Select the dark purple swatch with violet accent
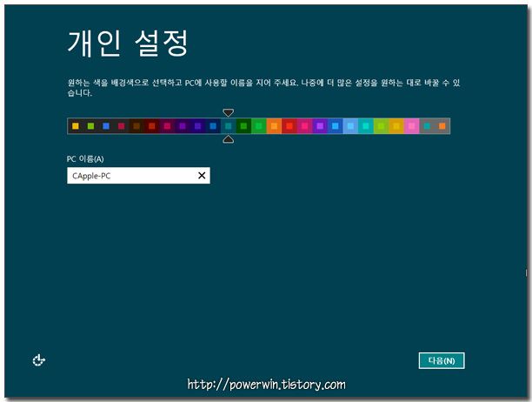Screen dimensions: 532x402 183,126
